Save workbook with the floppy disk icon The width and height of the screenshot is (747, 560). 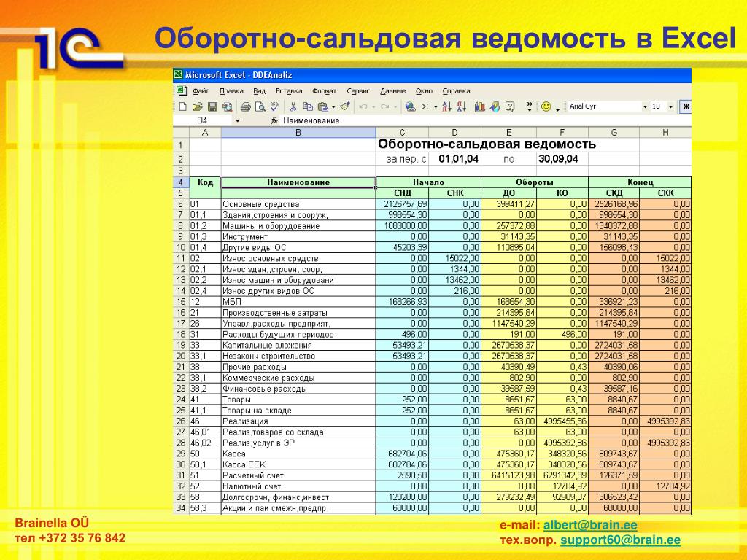coord(212,106)
